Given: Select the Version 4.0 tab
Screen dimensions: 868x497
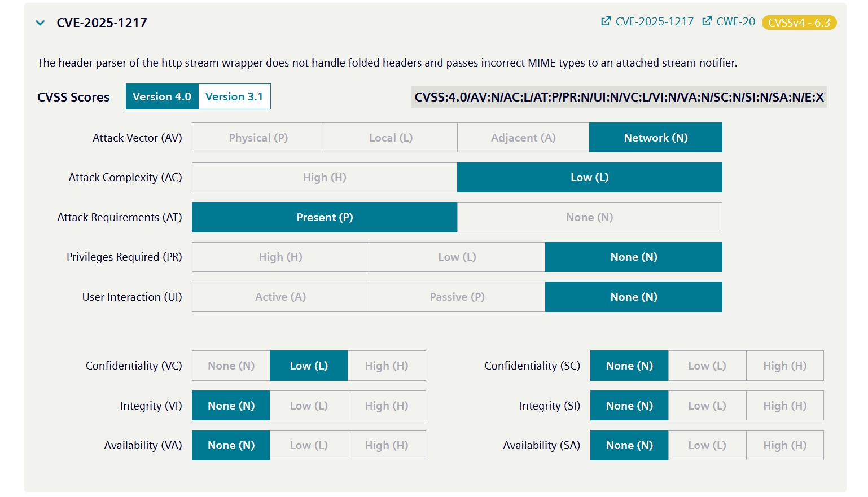Looking at the screenshot, I should tap(162, 96).
